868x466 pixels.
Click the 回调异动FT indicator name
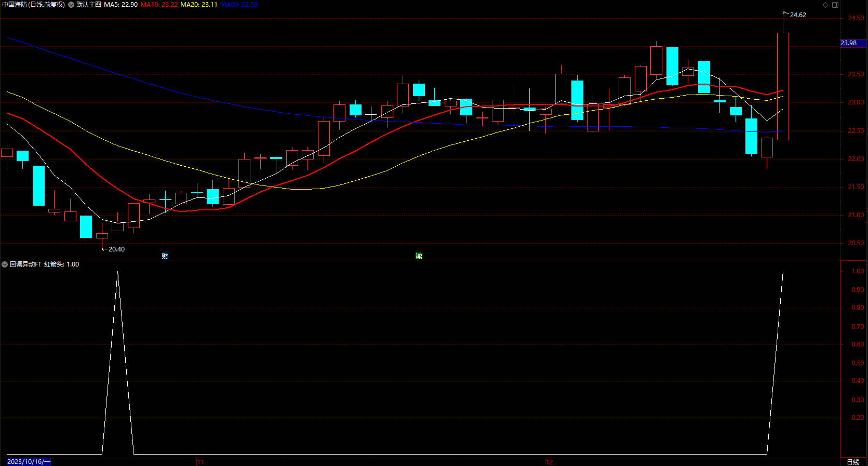pyautogui.click(x=25, y=264)
